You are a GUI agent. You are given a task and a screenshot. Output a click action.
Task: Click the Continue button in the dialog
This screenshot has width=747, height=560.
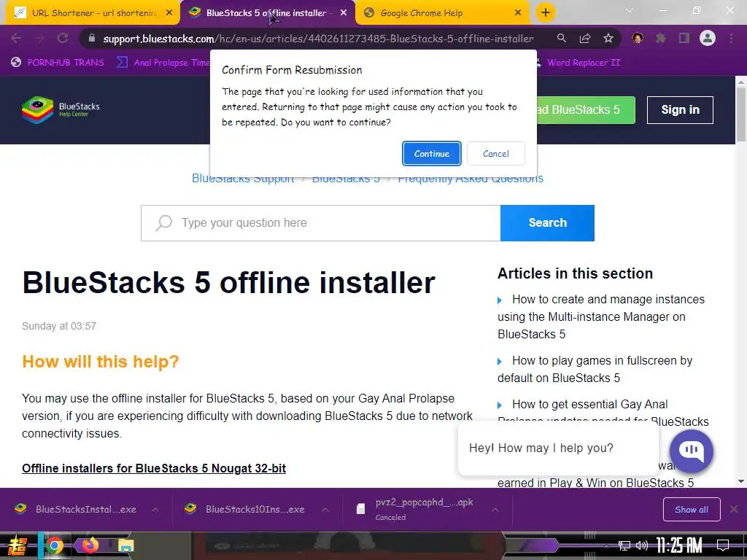tap(432, 153)
